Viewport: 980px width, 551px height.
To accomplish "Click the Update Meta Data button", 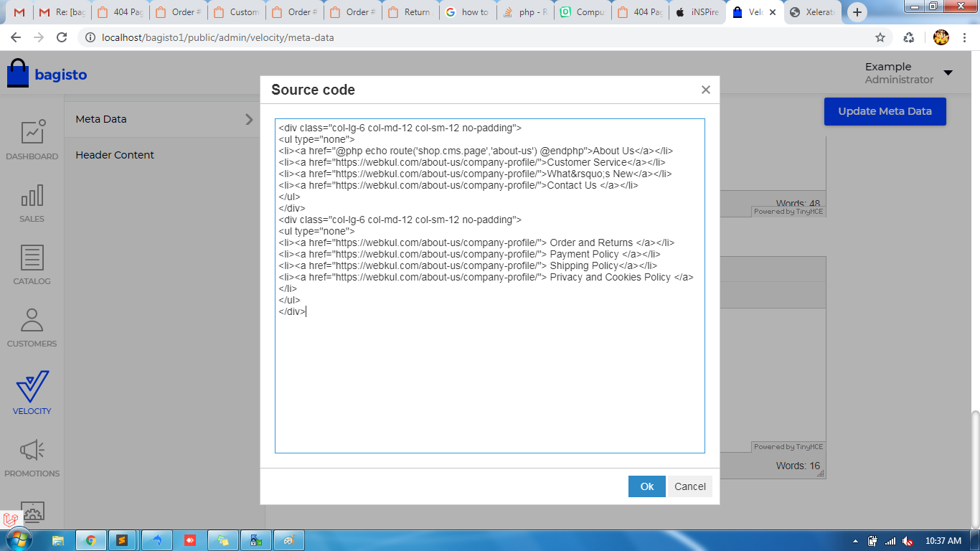I will [885, 111].
